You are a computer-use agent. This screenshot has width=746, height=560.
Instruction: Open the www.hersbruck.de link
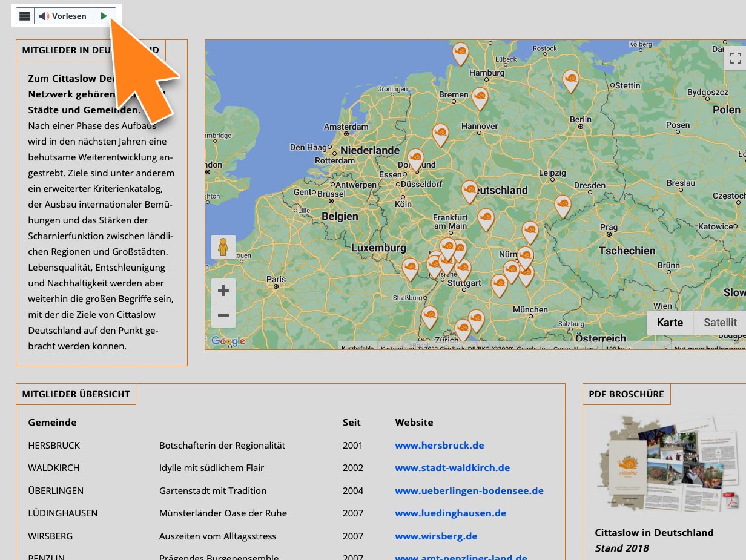click(x=439, y=445)
